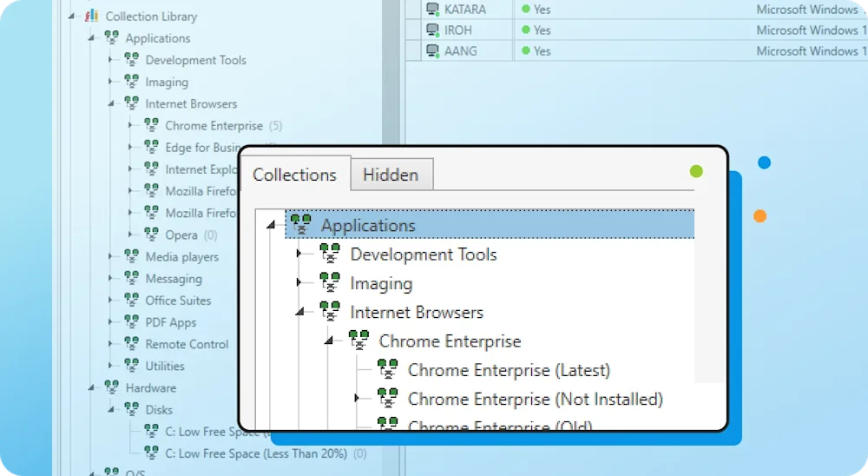Click Utilities collection icon

132,365
